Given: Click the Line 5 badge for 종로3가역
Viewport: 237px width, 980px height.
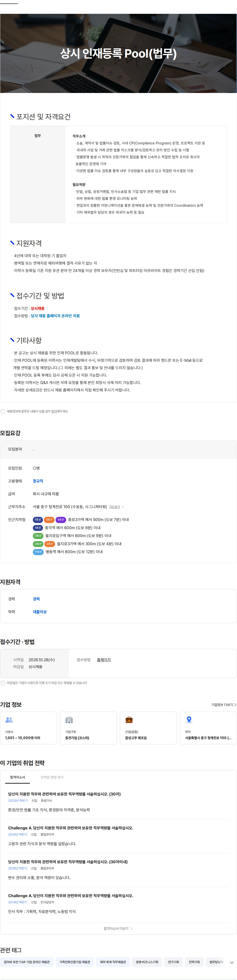Looking at the screenshot, I should [61, 520].
